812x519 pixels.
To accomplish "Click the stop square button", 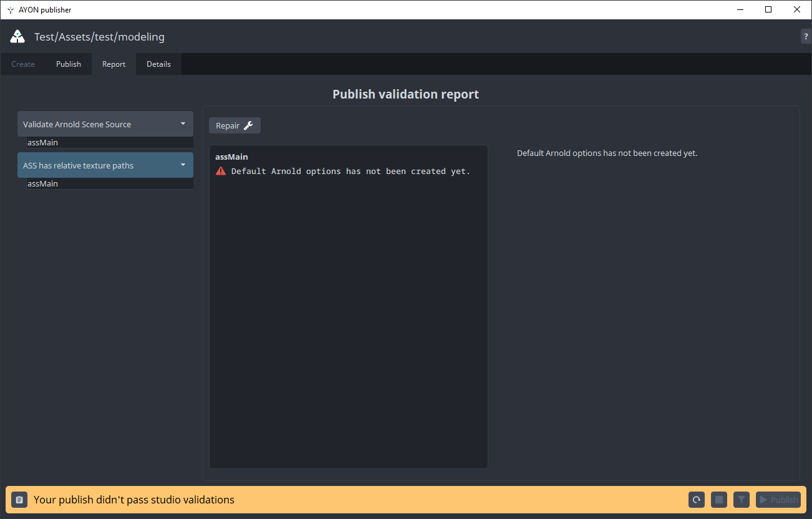I will (719, 500).
